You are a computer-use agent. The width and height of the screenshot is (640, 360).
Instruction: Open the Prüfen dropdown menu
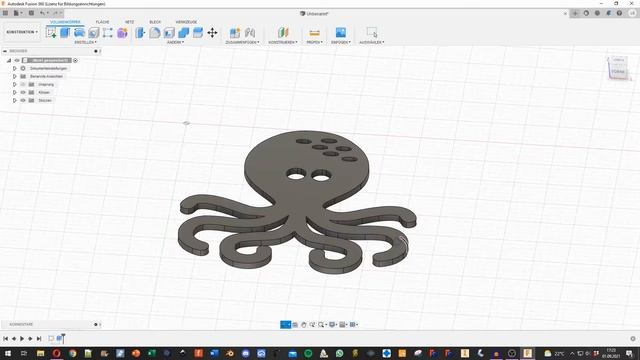[x=314, y=42]
